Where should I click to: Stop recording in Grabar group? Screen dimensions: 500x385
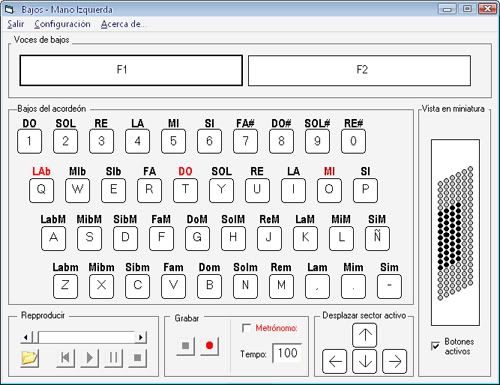pos(186,346)
